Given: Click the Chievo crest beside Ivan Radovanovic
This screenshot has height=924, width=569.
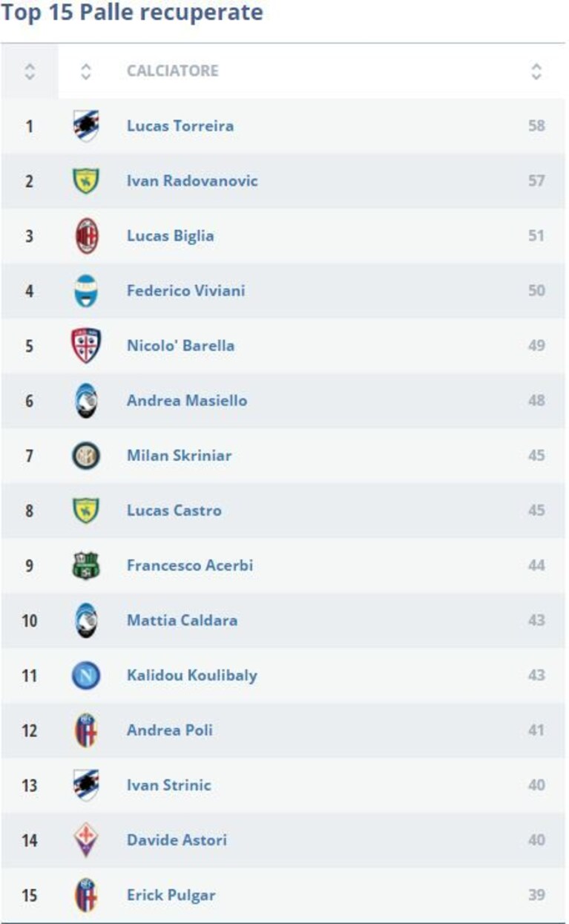Looking at the screenshot, I should point(86,180).
